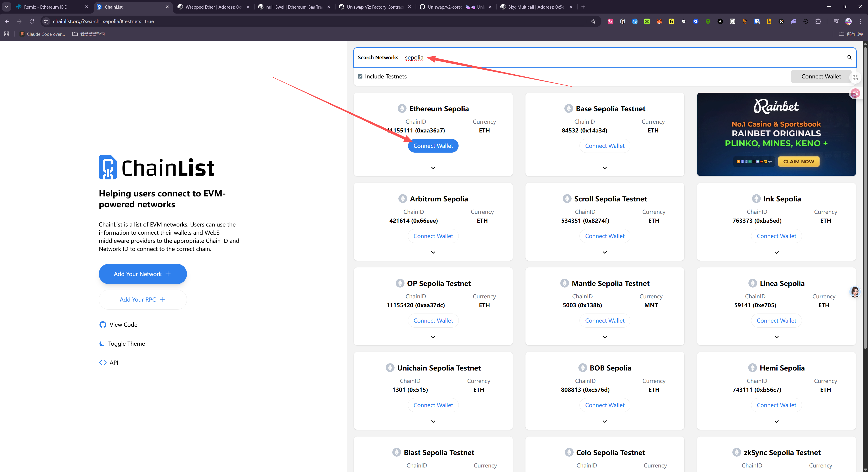Image resolution: width=868 pixels, height=472 pixels.
Task: Click the GitHub View Code icon
Action: (x=103, y=324)
